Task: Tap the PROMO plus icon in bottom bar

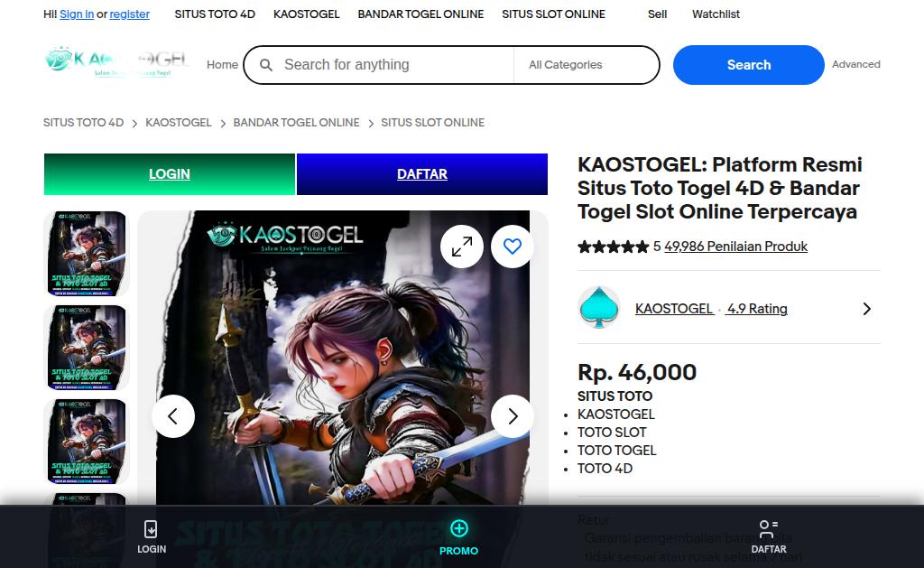Action: tap(459, 528)
